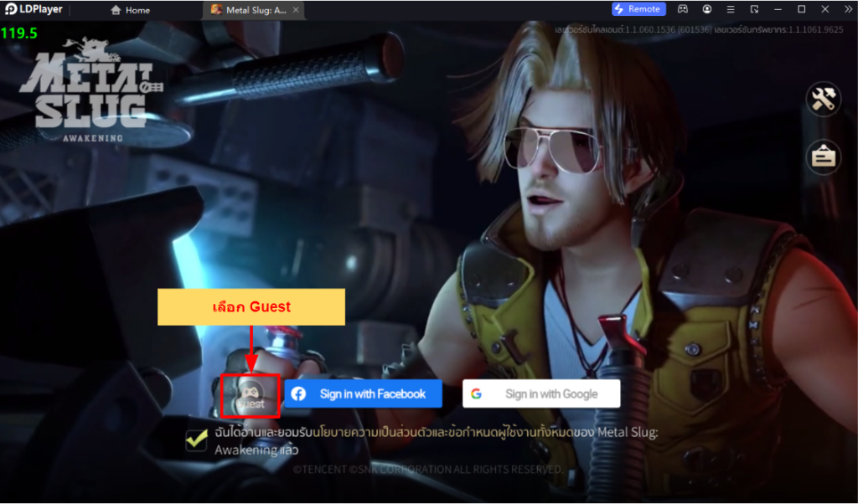Screen dimensions: 858x504
Task: Click the LDPlayer logo
Action: (34, 9)
